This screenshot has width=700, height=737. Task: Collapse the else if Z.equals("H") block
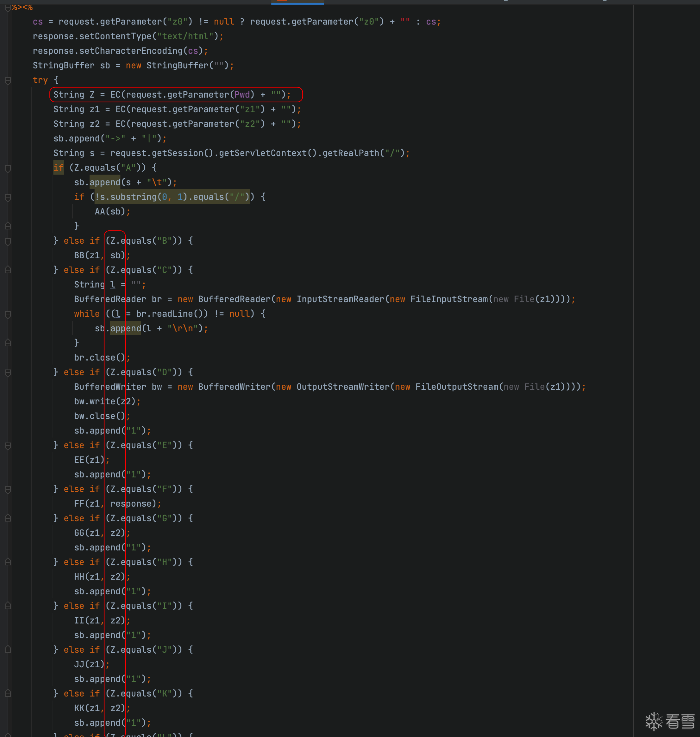pyautogui.click(x=8, y=562)
